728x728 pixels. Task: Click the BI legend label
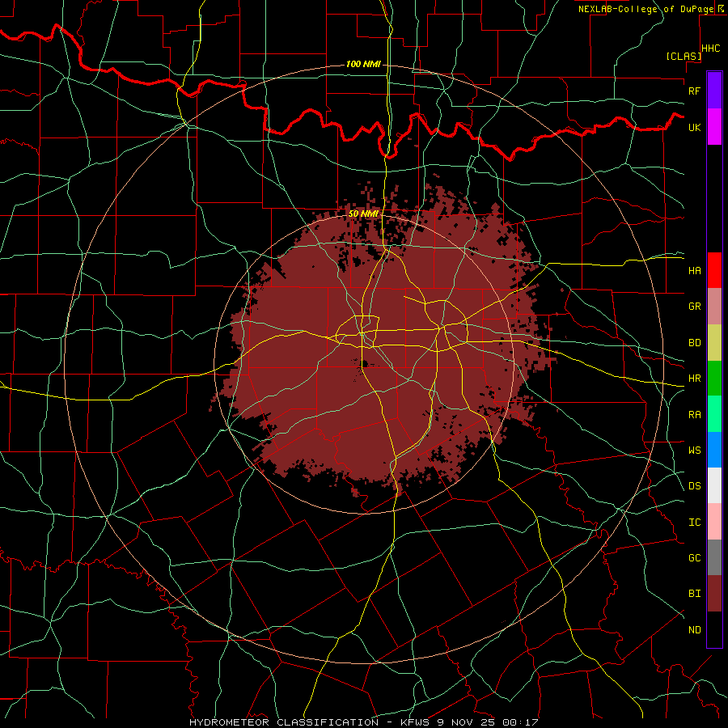(694, 594)
